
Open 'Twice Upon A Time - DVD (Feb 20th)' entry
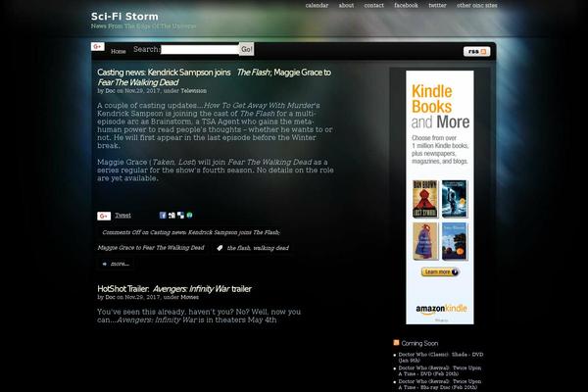(439, 370)
